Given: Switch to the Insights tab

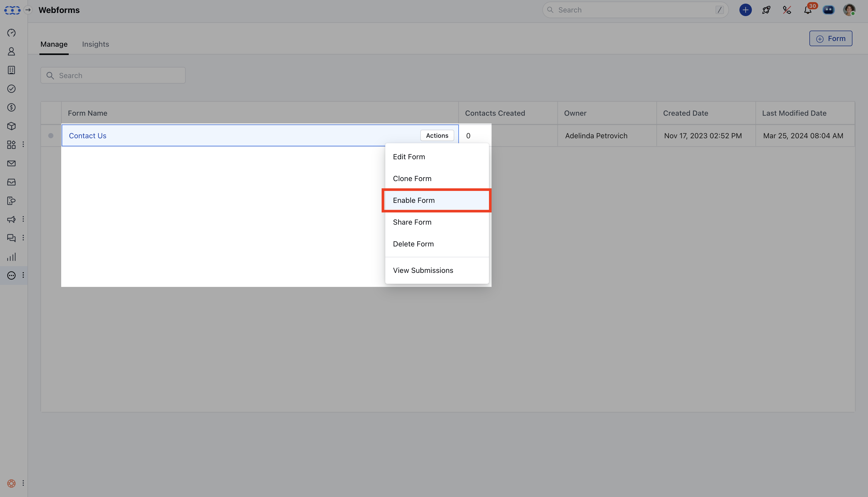Looking at the screenshot, I should 95,44.
